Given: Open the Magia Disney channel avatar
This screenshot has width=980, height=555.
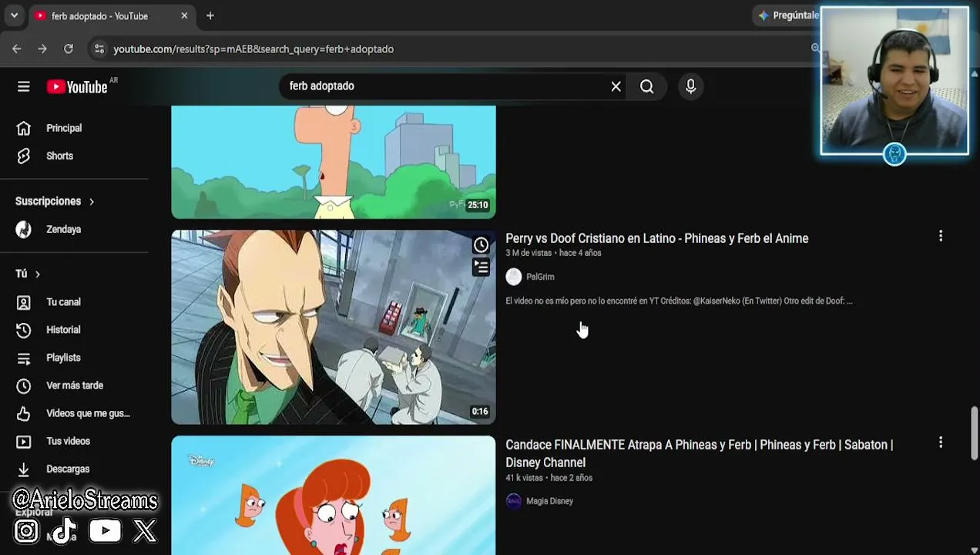Looking at the screenshot, I should [514, 501].
